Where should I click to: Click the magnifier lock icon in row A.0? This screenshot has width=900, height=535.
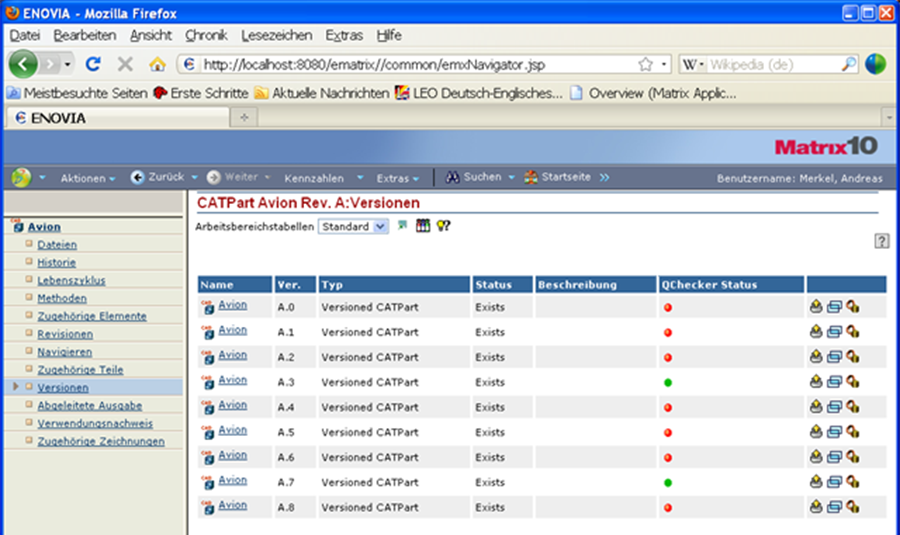(x=852, y=307)
